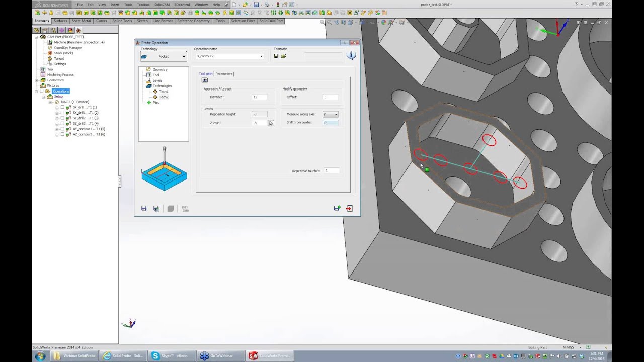Open the SolidCAM menu
The width and height of the screenshot is (644, 362).
(x=162, y=5)
